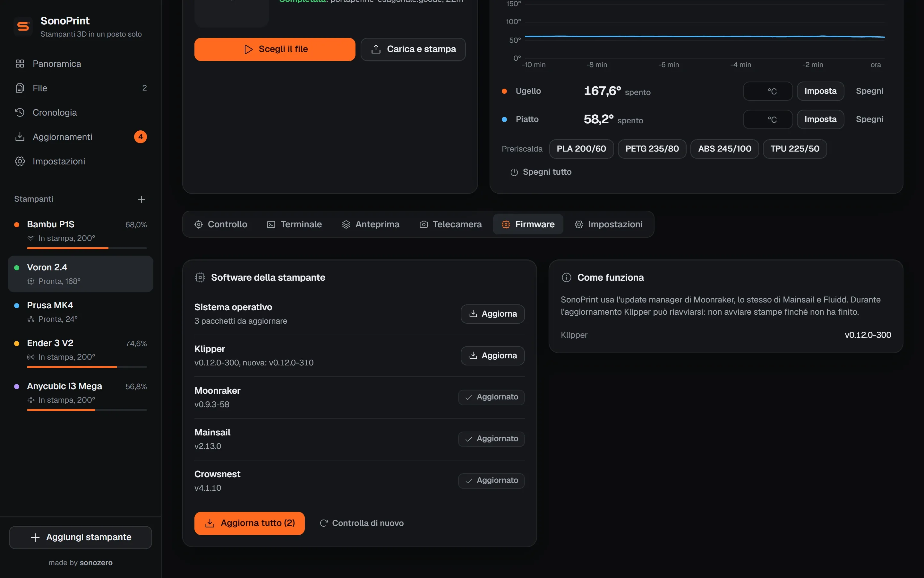Screen dimensions: 924x578
Task: Click the Ender 3 V2 progress bar
Action: point(87,367)
